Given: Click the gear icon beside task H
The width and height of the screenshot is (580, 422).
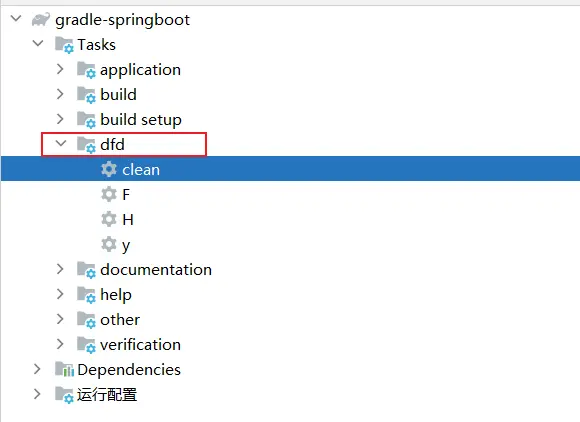Looking at the screenshot, I should pos(109,219).
